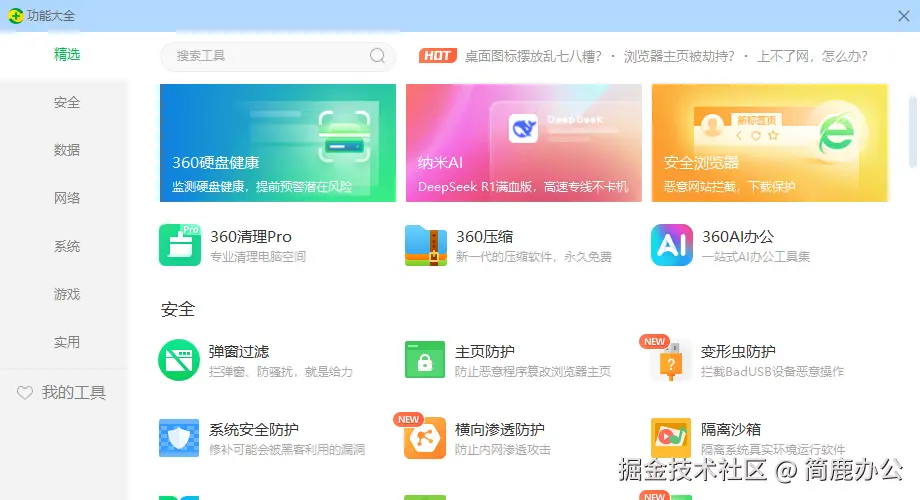Screen dimensions: 920x500
Task: Click the 360清理Pro title text
Action: pos(251,237)
